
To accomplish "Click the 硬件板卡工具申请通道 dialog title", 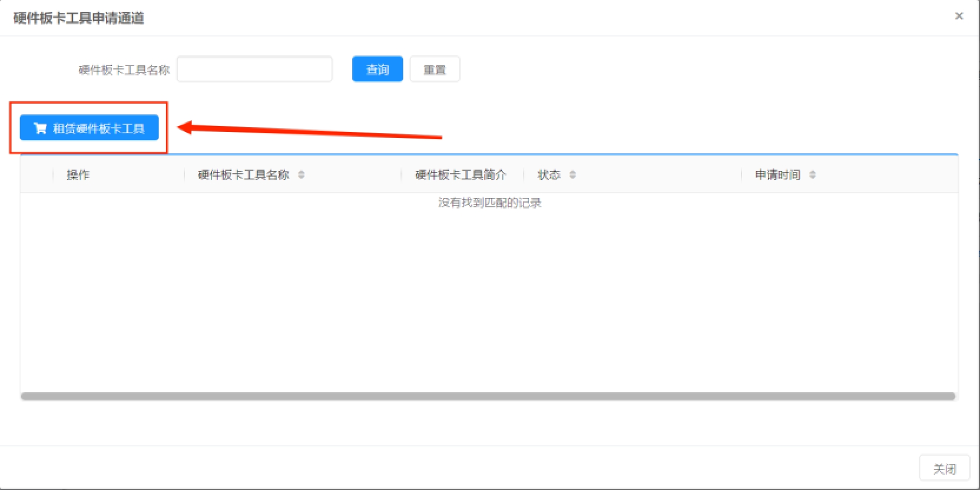I will point(79,18).
